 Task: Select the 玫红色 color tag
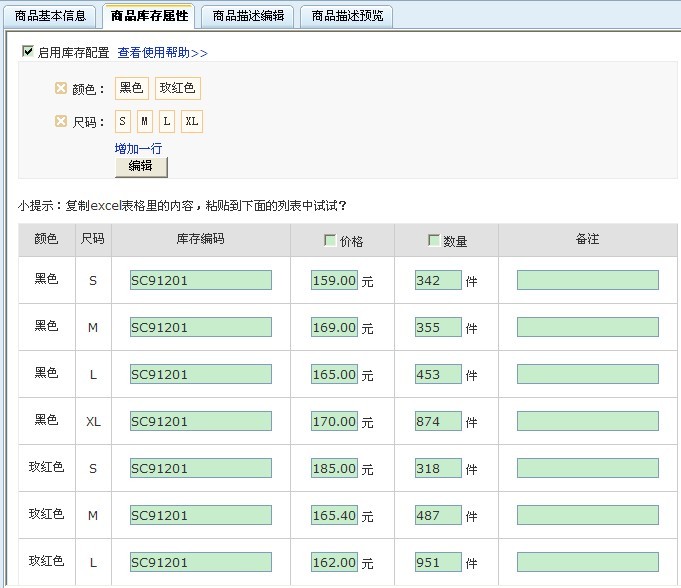tap(178, 89)
